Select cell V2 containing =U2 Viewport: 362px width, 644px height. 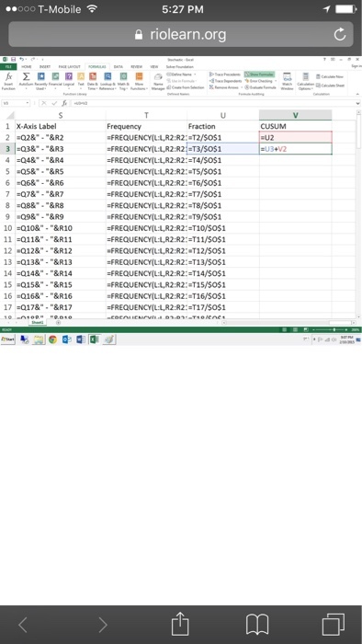295,137
